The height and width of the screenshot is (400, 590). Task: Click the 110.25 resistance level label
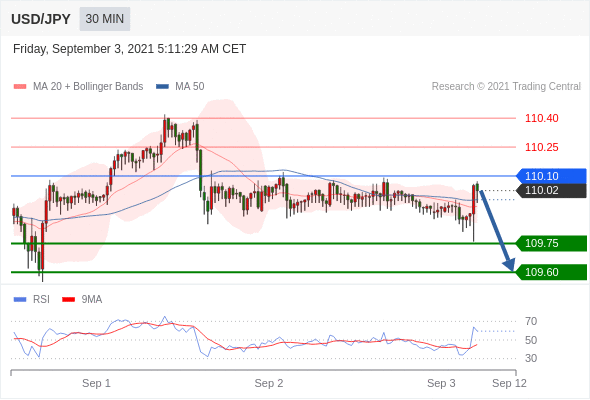coord(542,147)
